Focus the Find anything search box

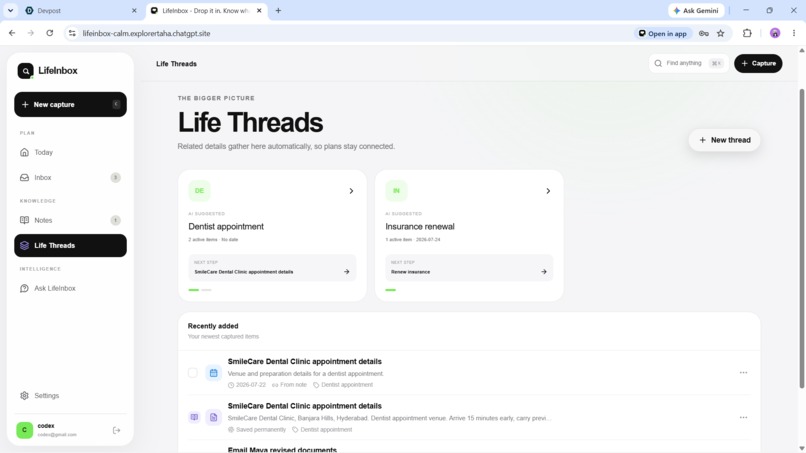(688, 63)
